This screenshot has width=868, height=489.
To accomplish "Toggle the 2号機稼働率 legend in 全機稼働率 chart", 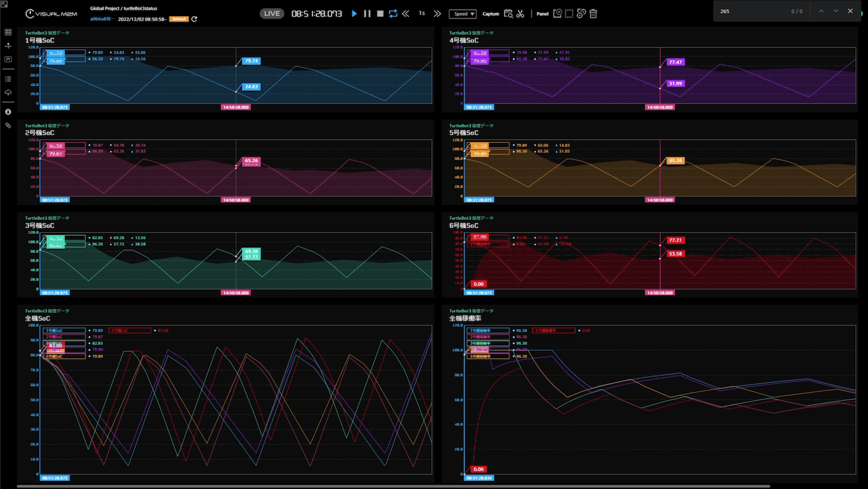I will (488, 337).
